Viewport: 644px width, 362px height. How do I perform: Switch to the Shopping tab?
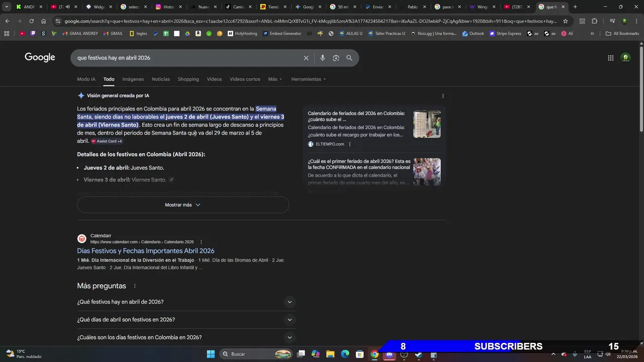(x=188, y=79)
